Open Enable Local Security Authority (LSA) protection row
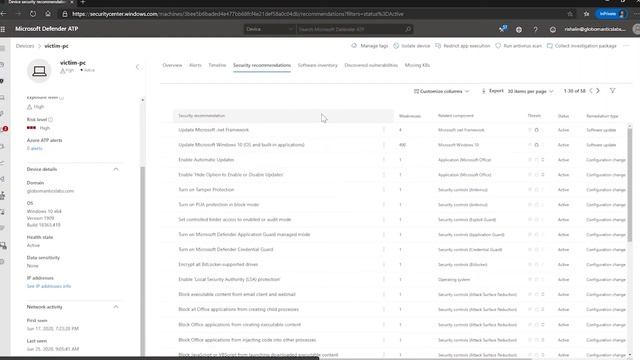The height and width of the screenshot is (360, 640). pyautogui.click(x=229, y=280)
